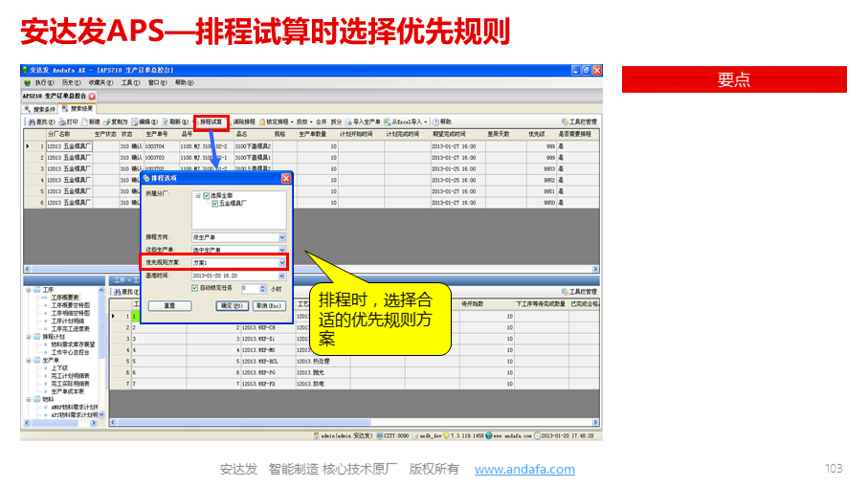Screen dimensions: 868x487
Task: Click the 工序 folder icon in the tree
Action: point(37,290)
